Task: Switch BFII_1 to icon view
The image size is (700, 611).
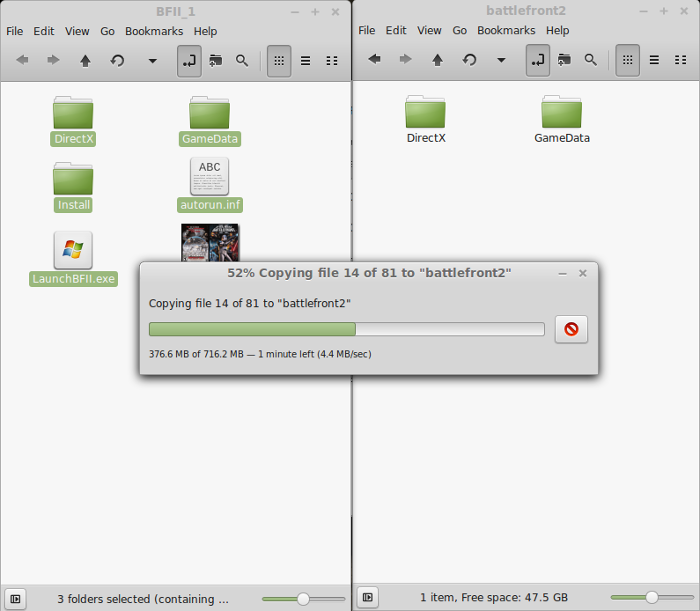Action: tap(279, 61)
